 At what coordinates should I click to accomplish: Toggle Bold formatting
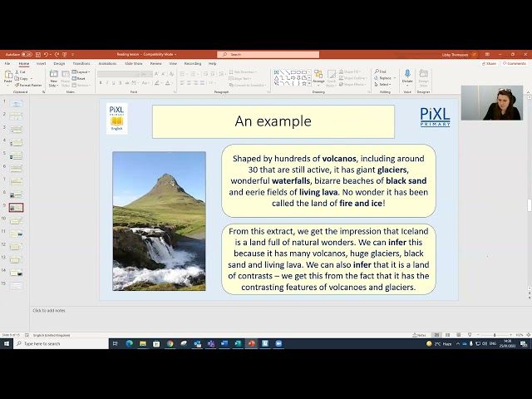[101, 83]
